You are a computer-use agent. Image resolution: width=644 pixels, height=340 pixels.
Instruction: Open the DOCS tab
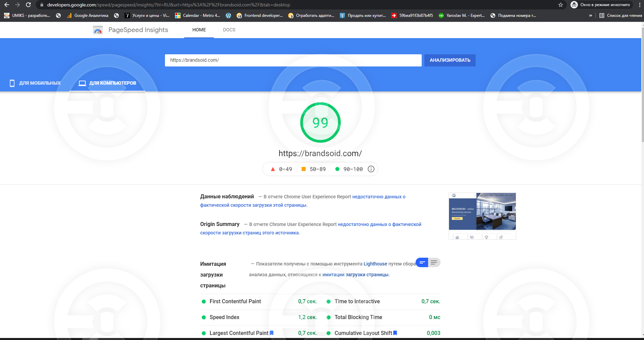coord(229,30)
